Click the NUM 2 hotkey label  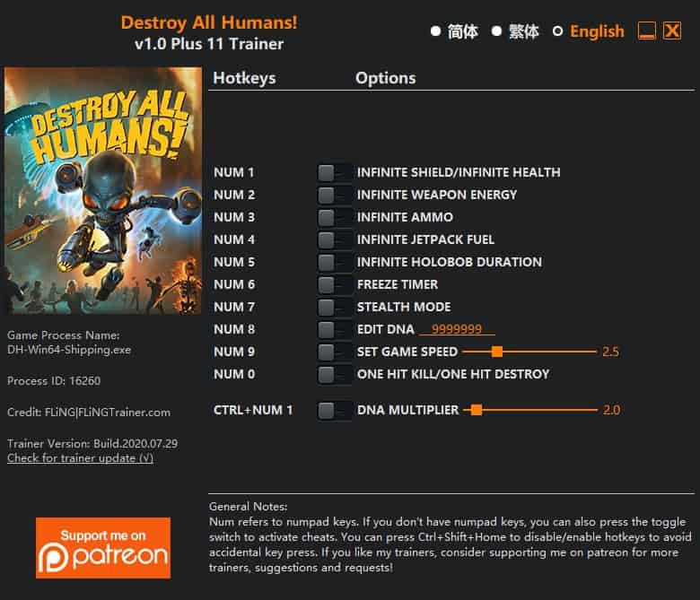pos(234,195)
